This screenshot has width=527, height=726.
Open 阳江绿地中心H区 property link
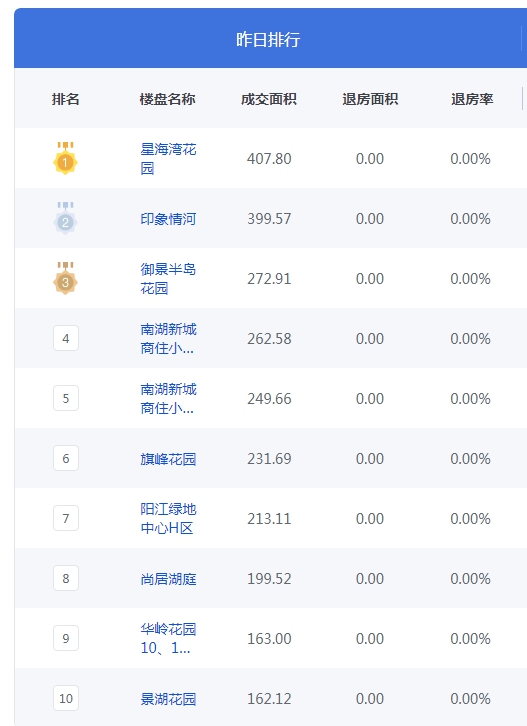168,518
